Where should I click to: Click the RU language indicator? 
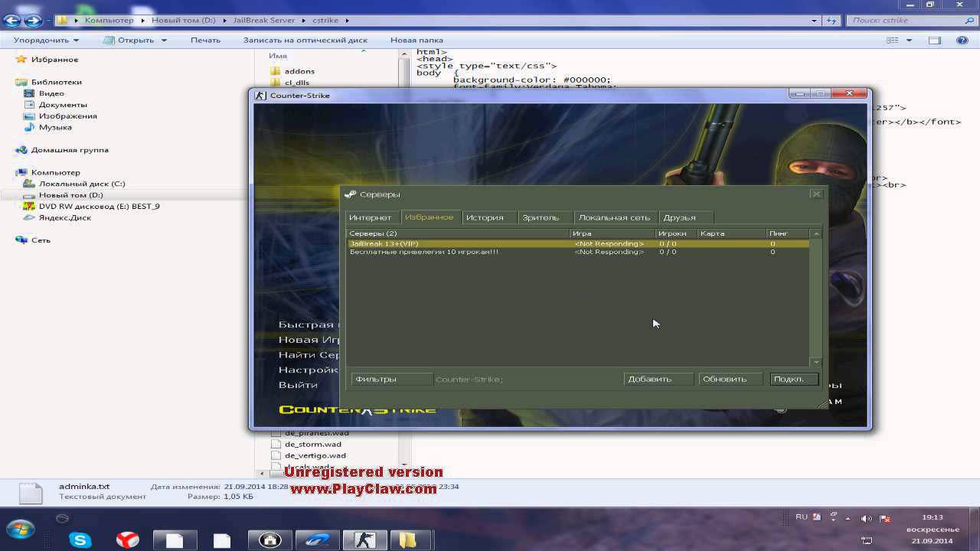(x=802, y=517)
